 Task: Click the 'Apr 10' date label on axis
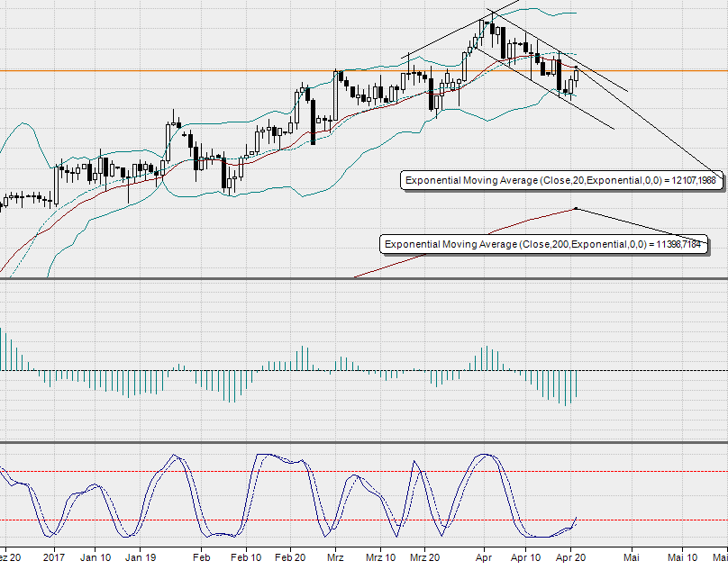coord(526,557)
